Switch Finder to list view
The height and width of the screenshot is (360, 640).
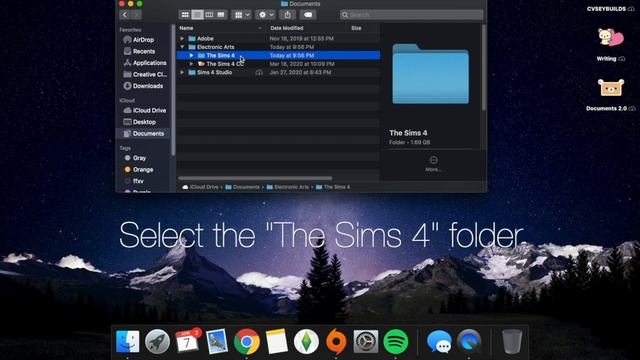click(x=197, y=15)
